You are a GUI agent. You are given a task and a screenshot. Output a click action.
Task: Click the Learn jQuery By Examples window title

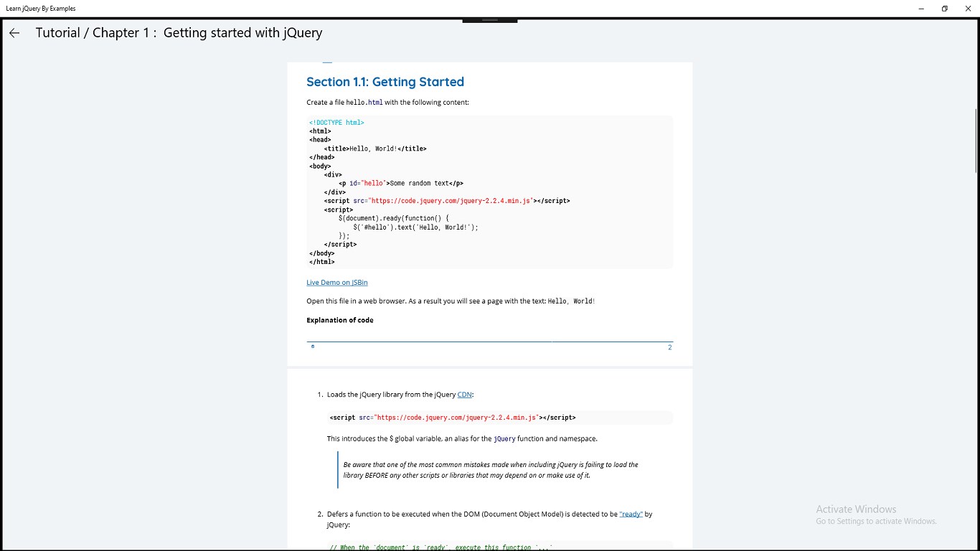[x=40, y=9]
